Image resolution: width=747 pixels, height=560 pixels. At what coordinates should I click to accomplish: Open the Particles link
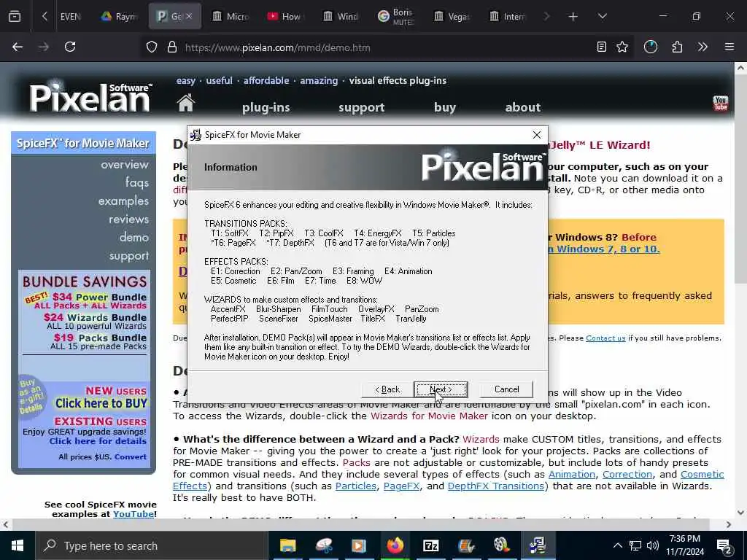(355, 486)
